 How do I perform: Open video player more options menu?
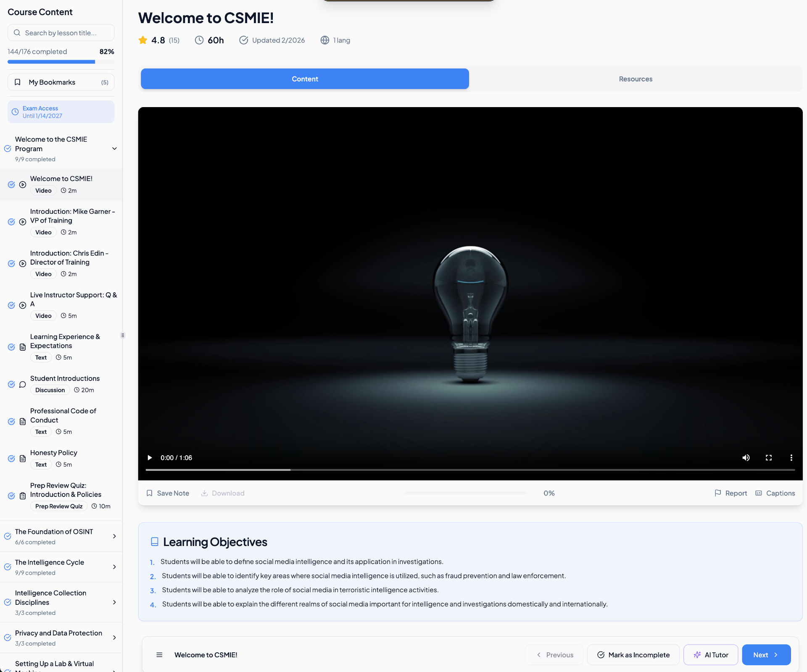pos(791,458)
